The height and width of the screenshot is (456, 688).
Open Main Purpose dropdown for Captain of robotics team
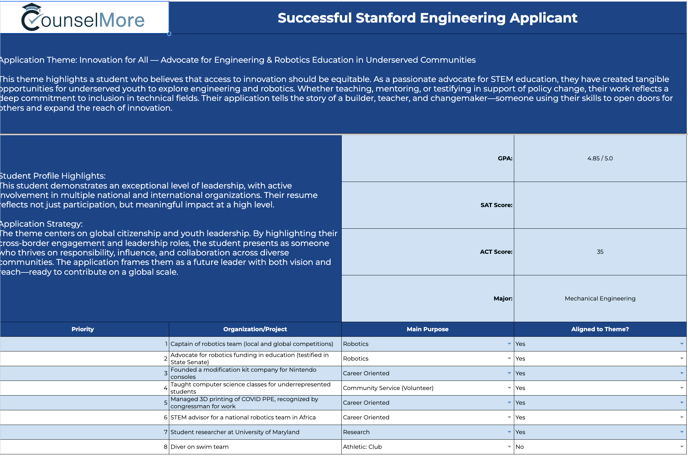tap(509, 344)
